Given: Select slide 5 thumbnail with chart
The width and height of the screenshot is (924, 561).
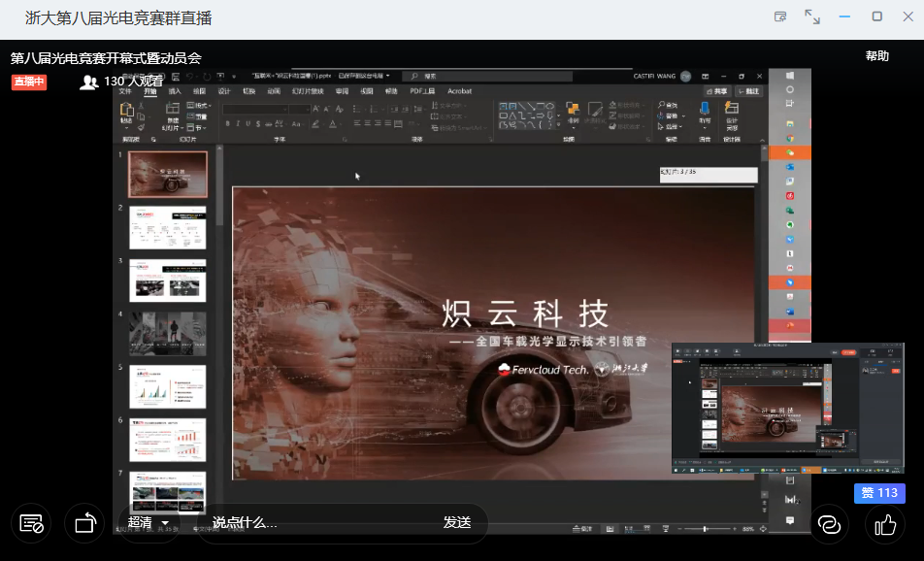Looking at the screenshot, I should point(168,386).
